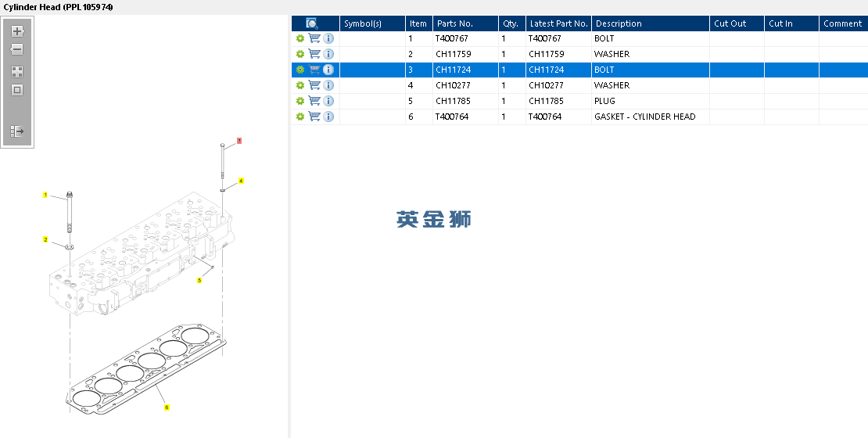Image resolution: width=868 pixels, height=438 pixels.
Task: Click the four-squares grid view icon
Action: [17, 72]
